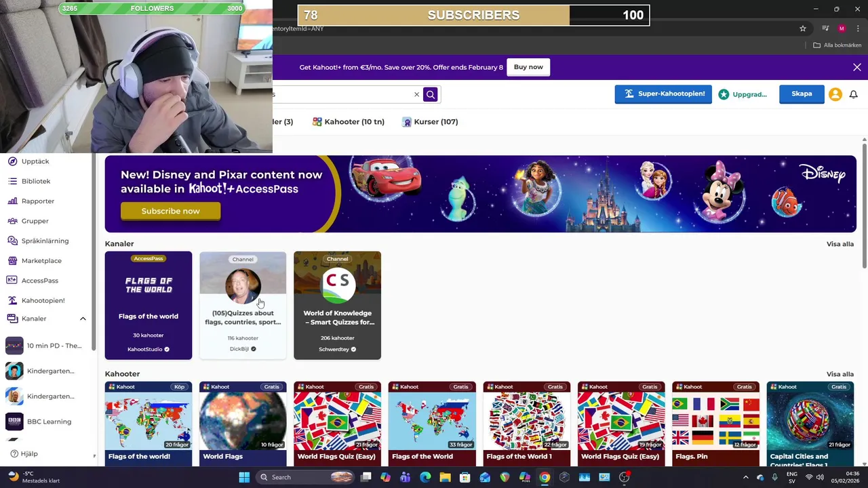The height and width of the screenshot is (488, 868).
Task: Bookmark this page with the star
Action: [x=803, y=28]
